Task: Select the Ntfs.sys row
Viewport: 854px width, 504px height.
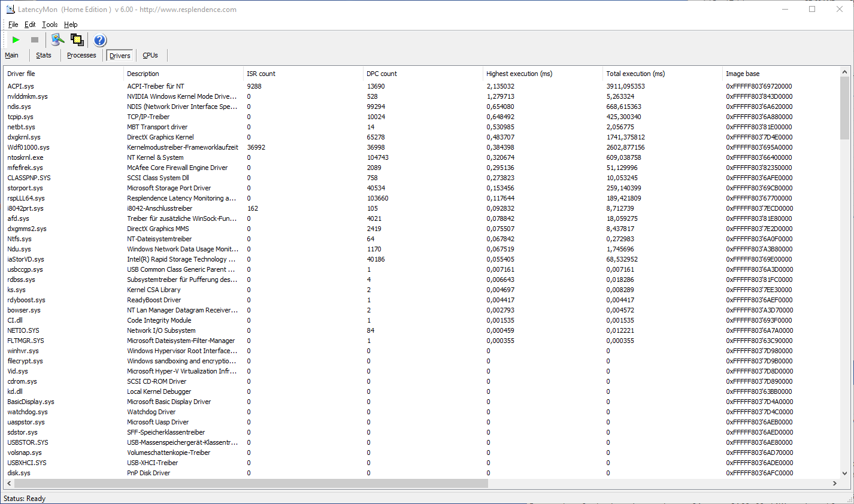Action: [x=422, y=239]
